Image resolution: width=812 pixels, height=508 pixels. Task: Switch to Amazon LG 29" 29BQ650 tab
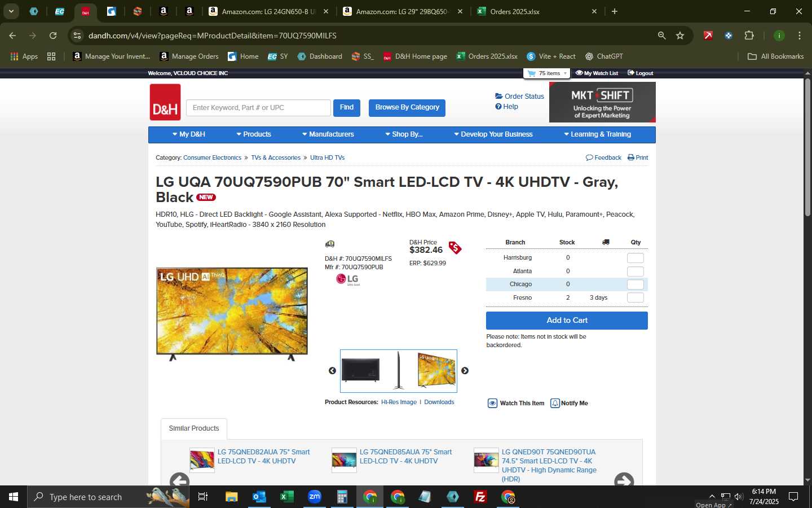[x=402, y=11]
